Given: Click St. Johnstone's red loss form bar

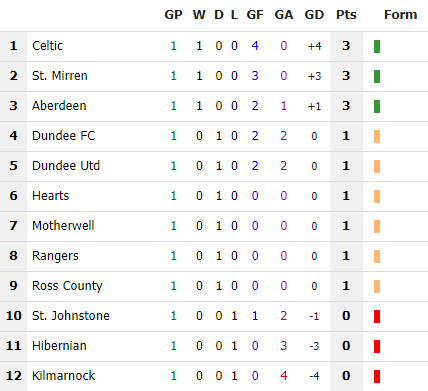Looking at the screenshot, I should (x=377, y=316).
